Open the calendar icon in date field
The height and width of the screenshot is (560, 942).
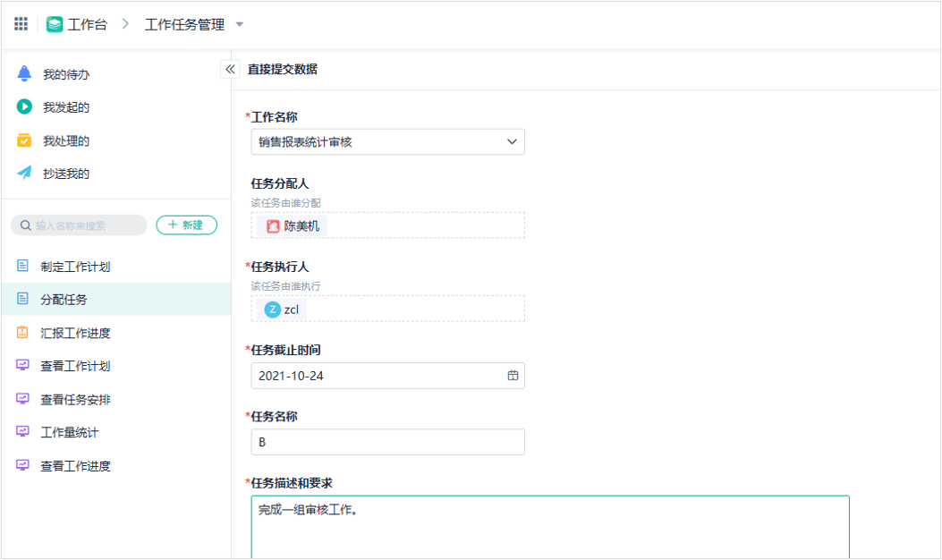pyautogui.click(x=513, y=376)
